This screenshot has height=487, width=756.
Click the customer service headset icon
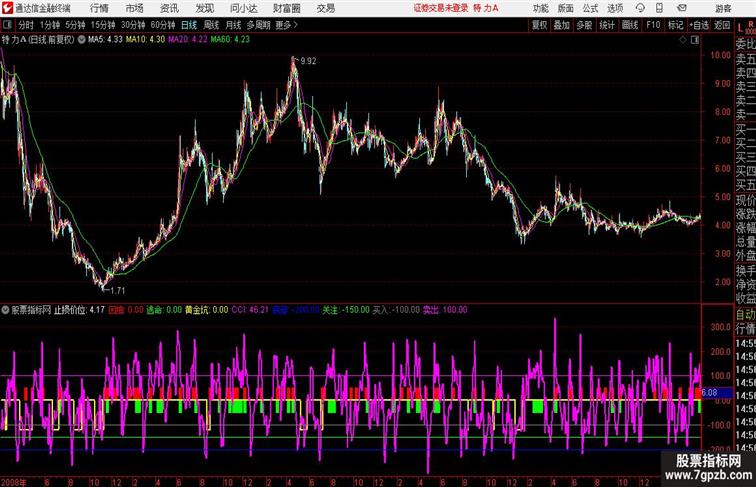(x=640, y=8)
